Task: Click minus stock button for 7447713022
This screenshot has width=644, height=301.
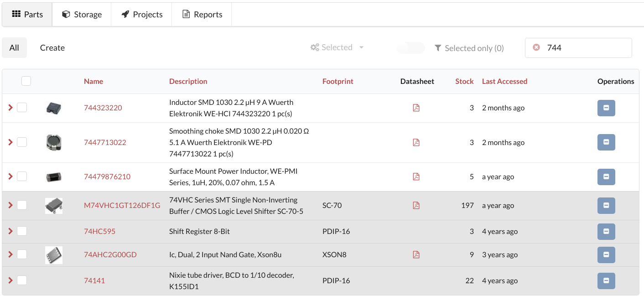Action: [606, 142]
